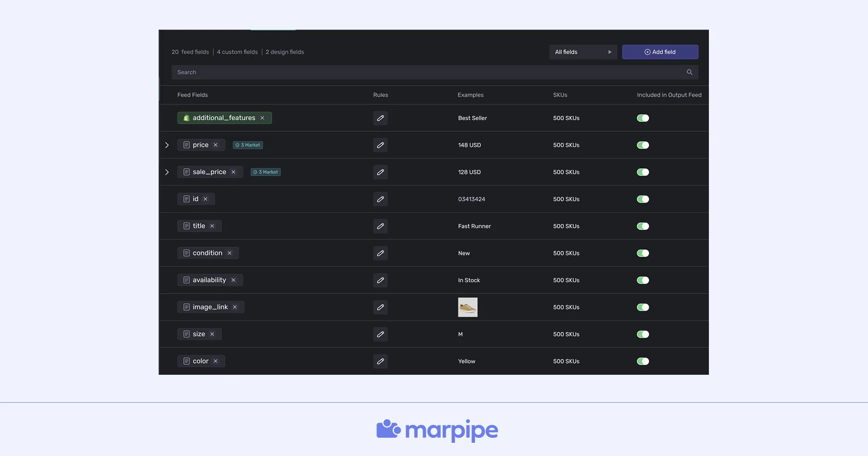
Task: Edit the availability field's rule
Action: pyautogui.click(x=380, y=280)
